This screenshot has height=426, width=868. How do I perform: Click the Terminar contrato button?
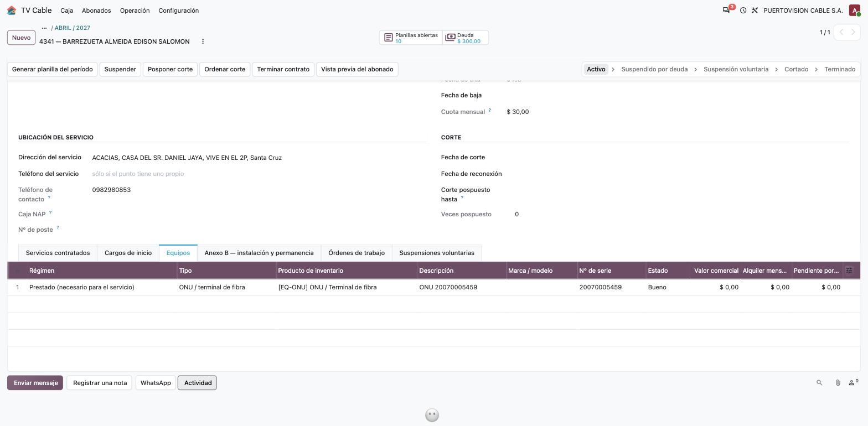point(283,69)
